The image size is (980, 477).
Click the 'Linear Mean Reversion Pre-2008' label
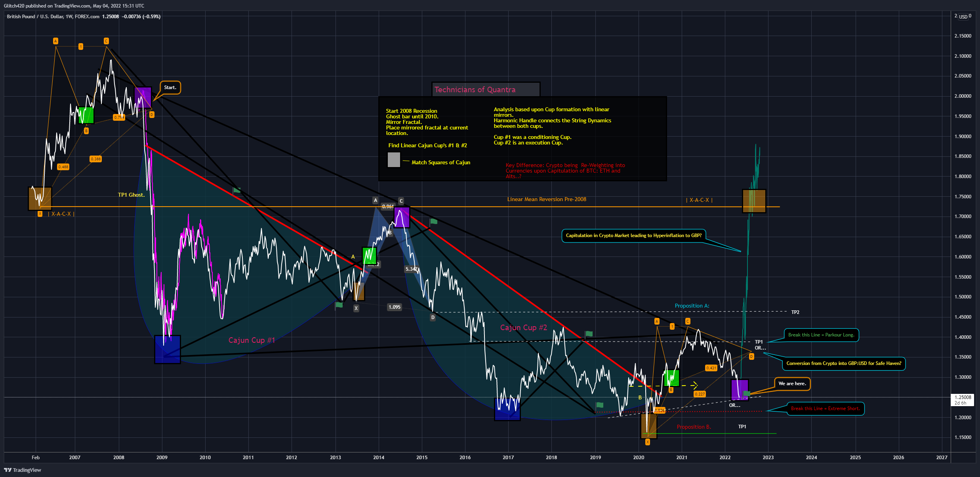coord(547,199)
